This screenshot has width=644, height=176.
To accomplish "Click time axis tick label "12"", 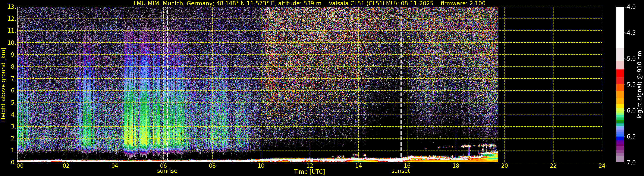I will [310, 166].
